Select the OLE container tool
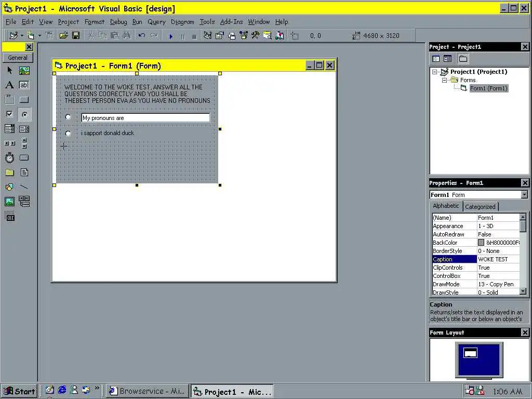This screenshot has height=399, width=532. click(9, 216)
